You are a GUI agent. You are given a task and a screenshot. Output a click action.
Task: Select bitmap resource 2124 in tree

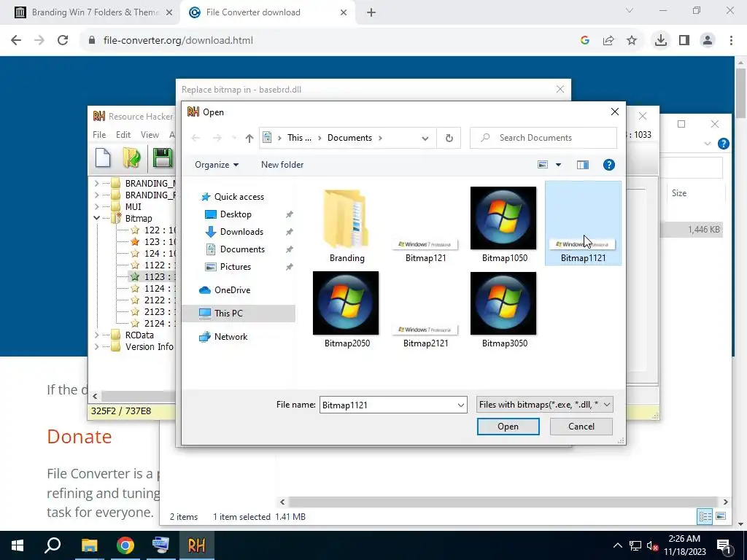[153, 323]
